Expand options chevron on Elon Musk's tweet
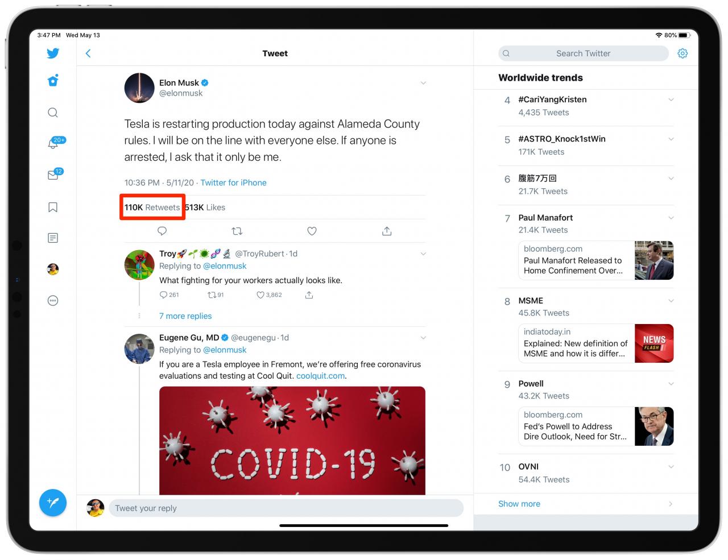This screenshot has height=560, width=728. click(x=423, y=83)
